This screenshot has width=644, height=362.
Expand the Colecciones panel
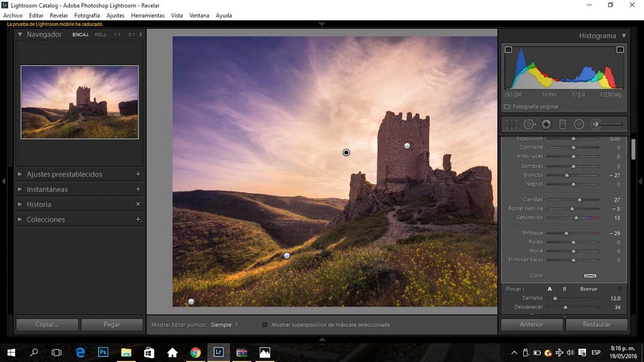point(20,219)
